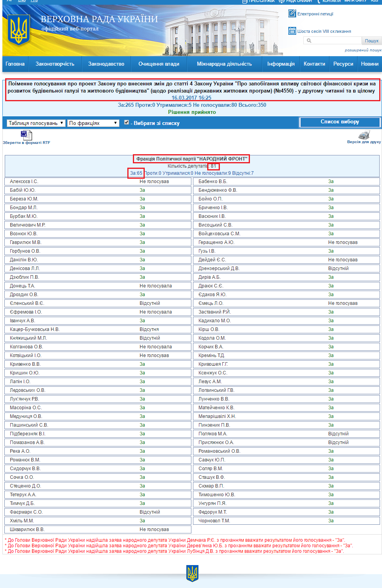Open the Законодавство menu
Viewport: 382px width, 588px height.
point(106,64)
